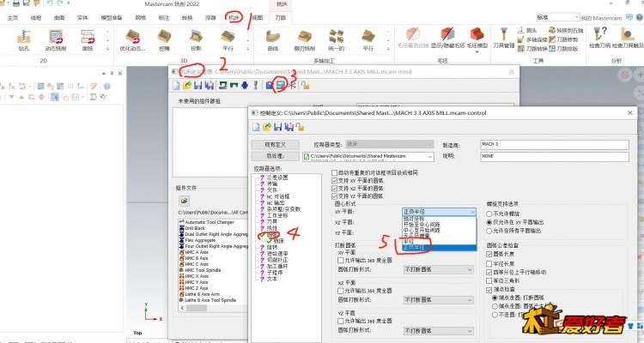This screenshot has width=644, height=343.
Task: Toggle 支持 XY 平面的圆弧 checkbox
Action: [x=335, y=181]
